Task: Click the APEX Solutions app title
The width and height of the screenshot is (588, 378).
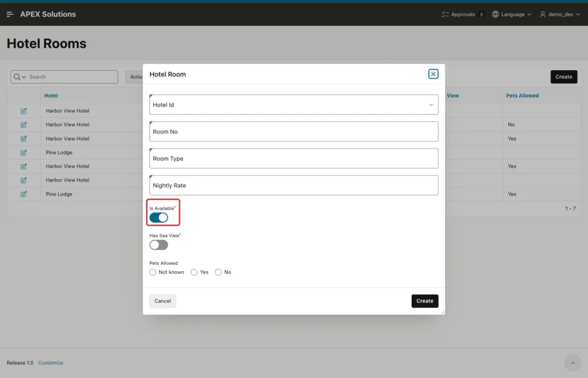Action: tap(48, 14)
